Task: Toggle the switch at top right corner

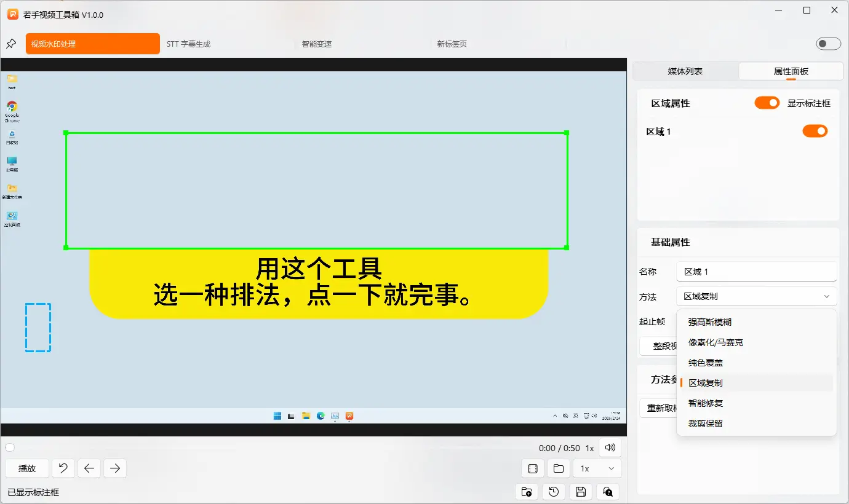Action: point(828,44)
